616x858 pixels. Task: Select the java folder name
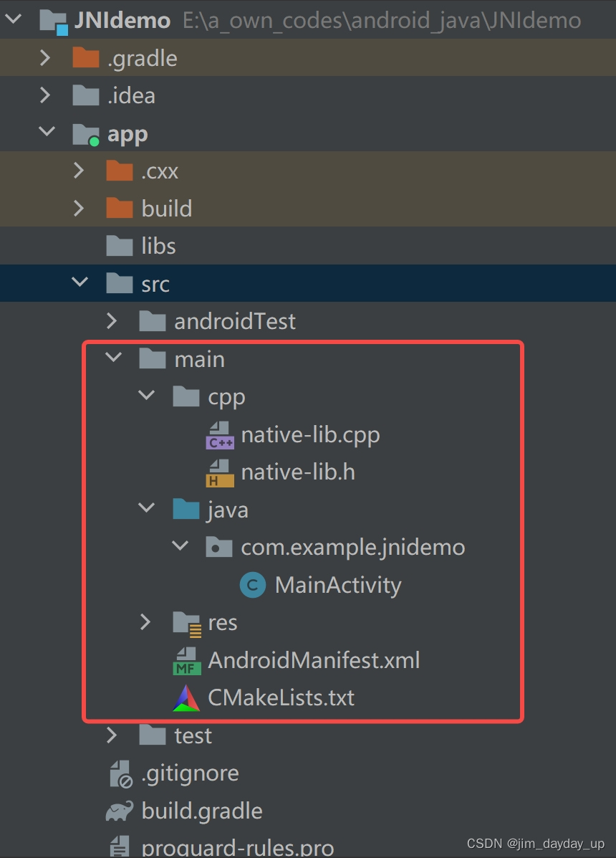pyautogui.click(x=228, y=511)
